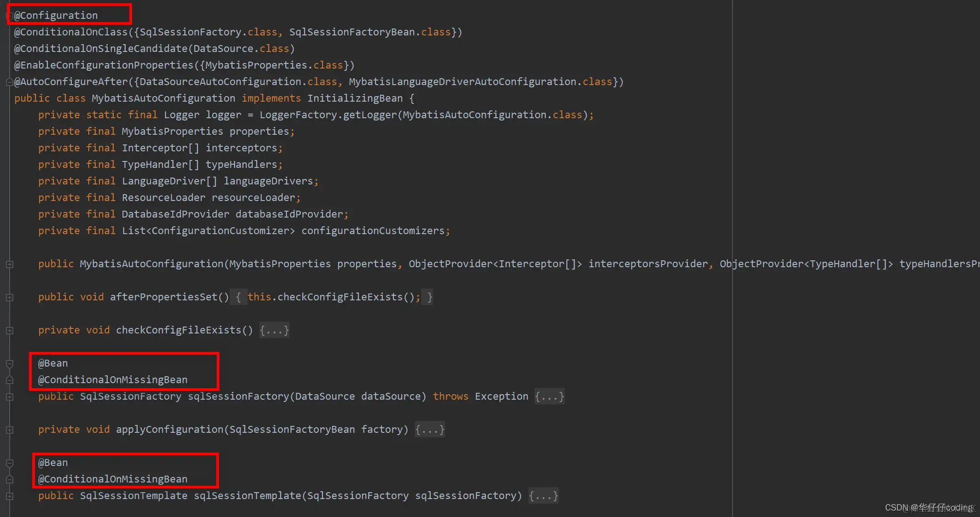Collapse the fold marker beside the second @Bean annotation
Image resolution: width=980 pixels, height=517 pixels.
[9, 463]
